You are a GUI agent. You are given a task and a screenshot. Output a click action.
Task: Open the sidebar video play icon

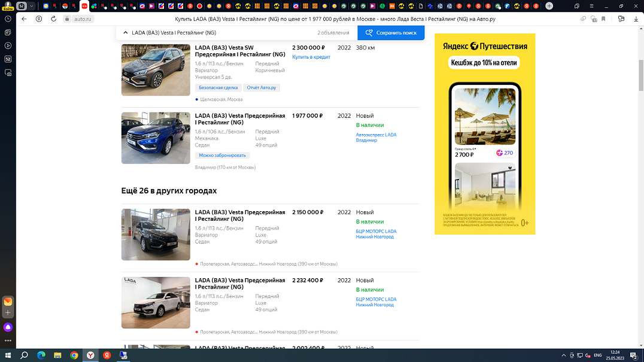coord(8,45)
